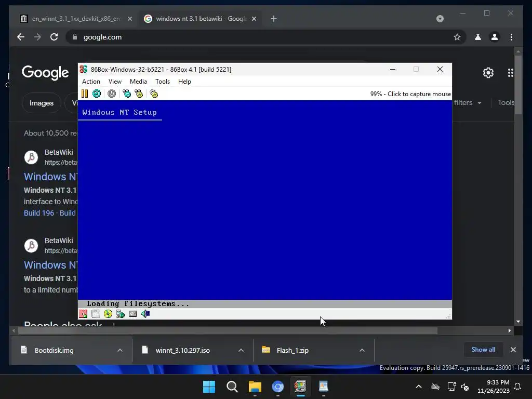This screenshot has width=532, height=399.
Task: Open the Bootdisk.img download
Action: click(x=54, y=350)
